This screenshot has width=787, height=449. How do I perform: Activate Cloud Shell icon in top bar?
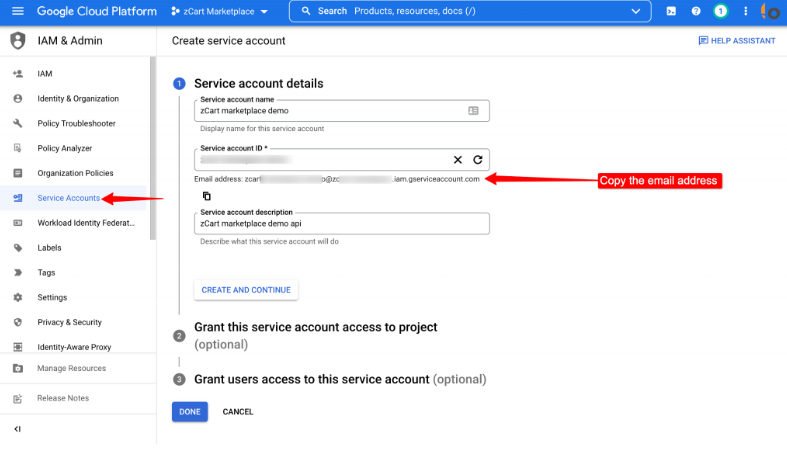coord(671,11)
